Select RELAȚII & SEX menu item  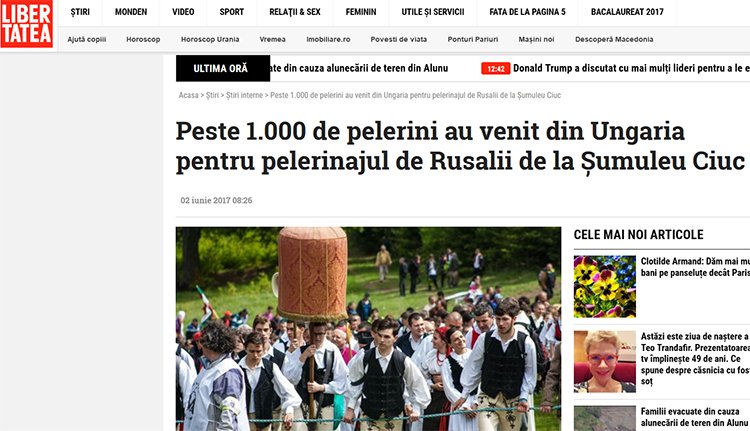tap(295, 12)
